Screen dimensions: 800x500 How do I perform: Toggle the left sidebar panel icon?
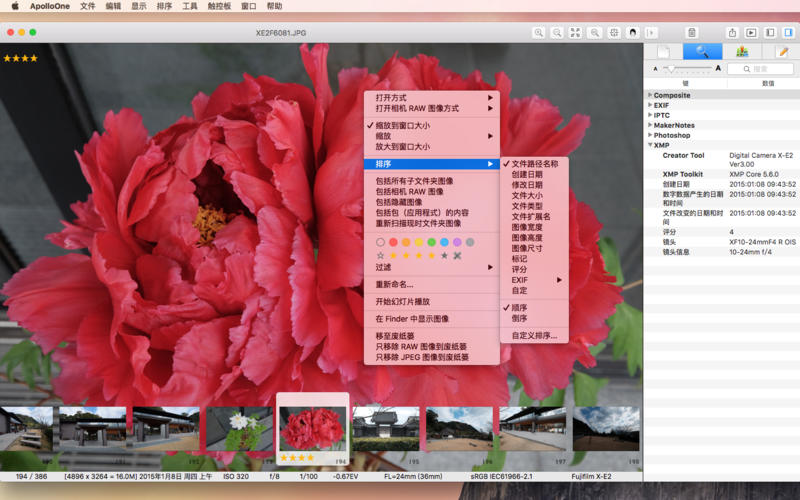770,33
